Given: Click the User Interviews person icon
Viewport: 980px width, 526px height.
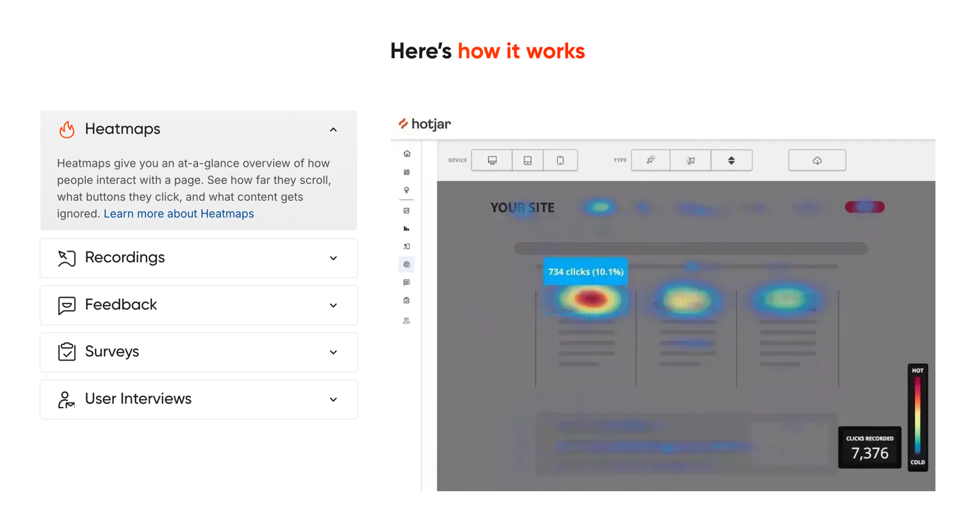Looking at the screenshot, I should (66, 399).
